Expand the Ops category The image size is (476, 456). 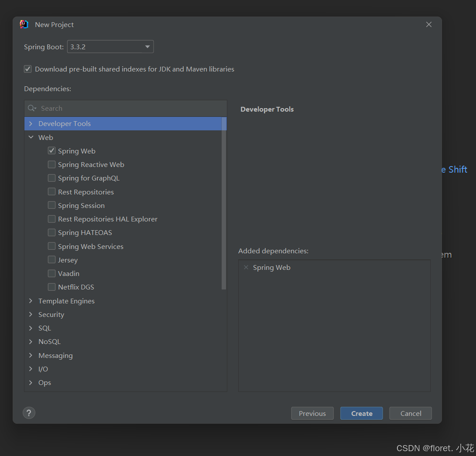pos(31,383)
